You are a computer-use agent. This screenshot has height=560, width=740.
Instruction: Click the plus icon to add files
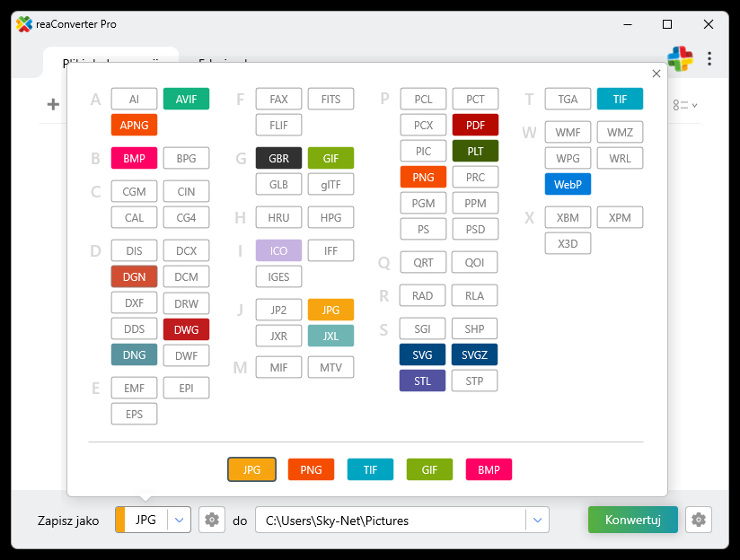coord(53,104)
